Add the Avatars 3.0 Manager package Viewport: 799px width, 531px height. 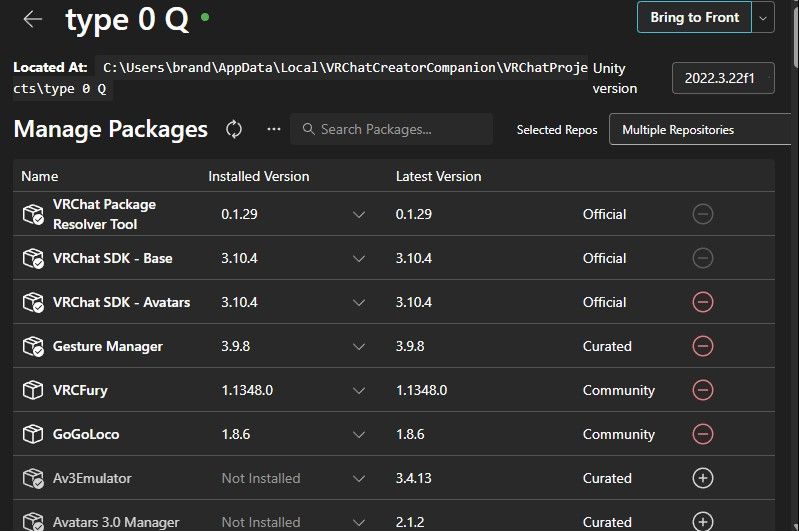point(703,521)
